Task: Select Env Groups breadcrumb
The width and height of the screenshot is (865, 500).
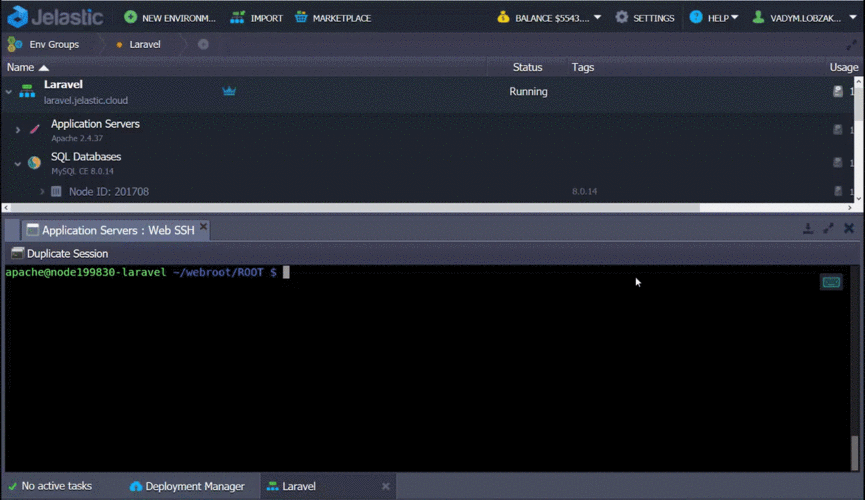Action: [x=44, y=44]
